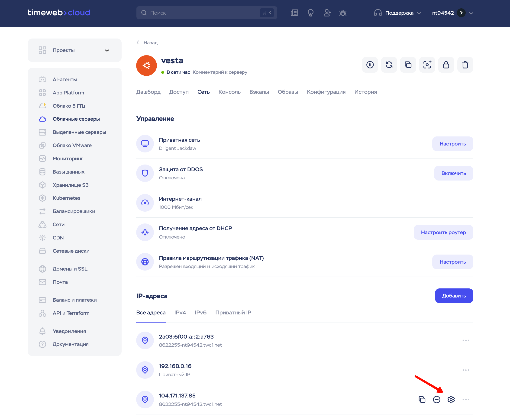Open the nt94542 account menu chevron
Viewport: 510px width, 420px height.
(471, 13)
